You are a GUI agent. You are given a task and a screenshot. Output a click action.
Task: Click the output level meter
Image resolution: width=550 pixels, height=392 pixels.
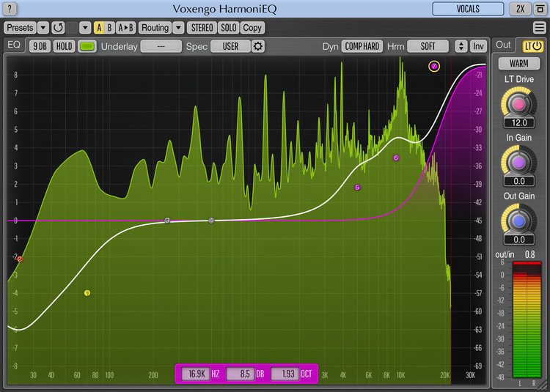point(527,320)
